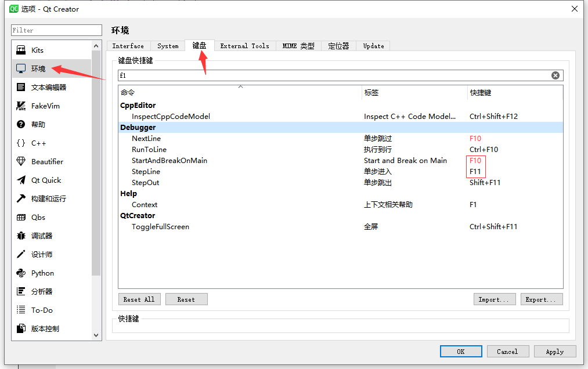Open the 帮助 question mark icon
Viewport: 588px width, 369px height.
click(21, 124)
